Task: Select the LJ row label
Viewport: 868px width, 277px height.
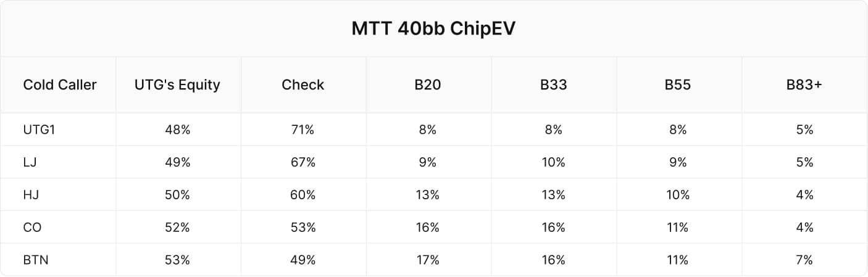Action: click(x=29, y=162)
